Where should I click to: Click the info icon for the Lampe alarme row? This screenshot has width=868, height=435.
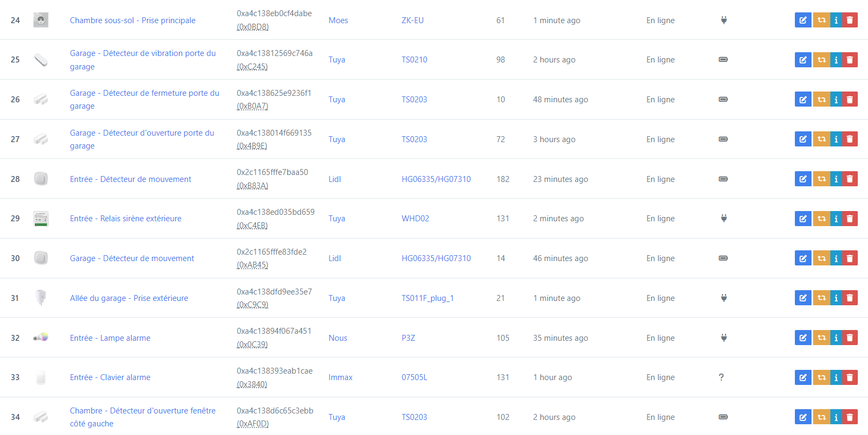click(x=836, y=338)
